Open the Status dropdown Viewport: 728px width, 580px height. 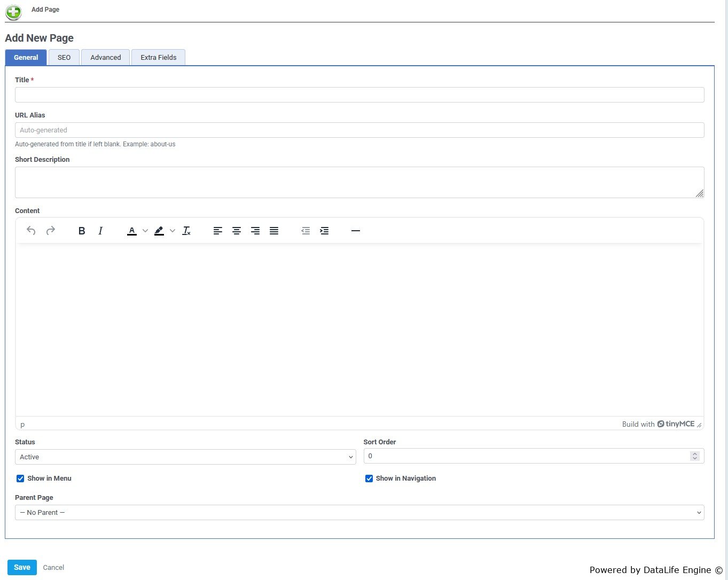click(x=185, y=457)
